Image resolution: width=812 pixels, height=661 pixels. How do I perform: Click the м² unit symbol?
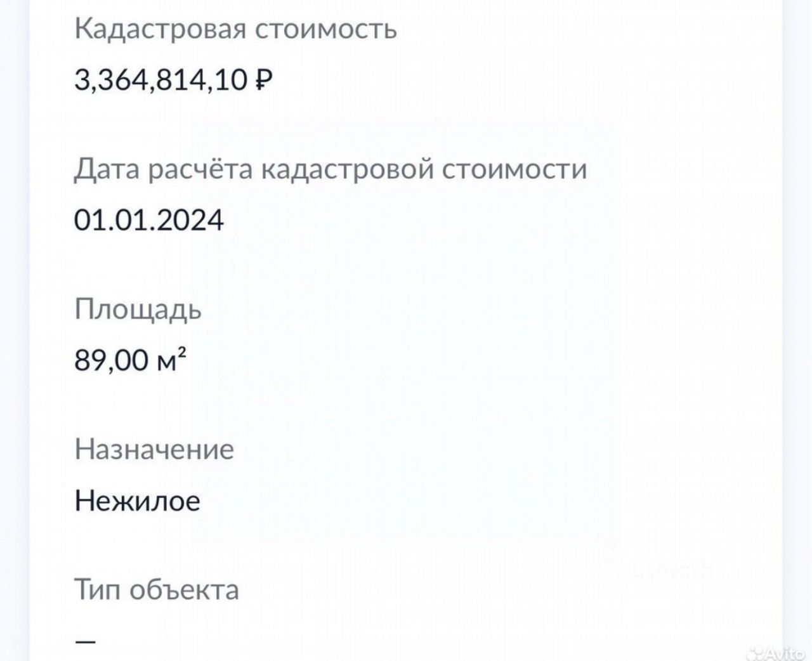(x=171, y=360)
